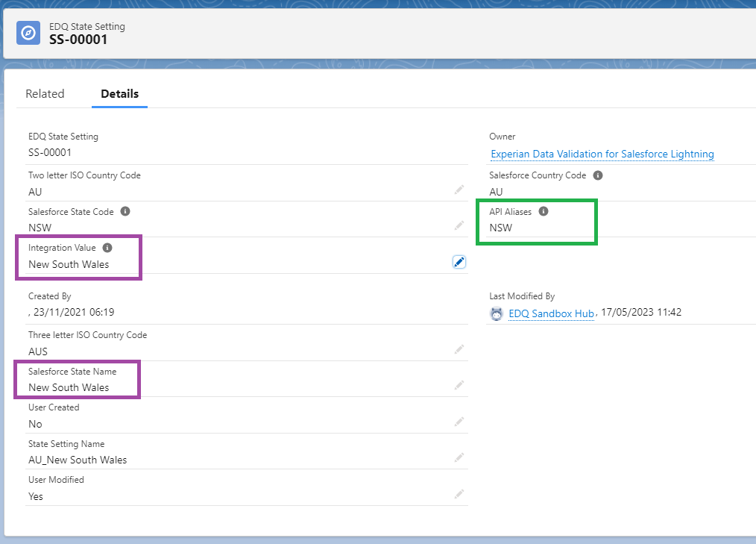The width and height of the screenshot is (756, 544).
Task: Edit the Three letter ISO Country Code
Action: [x=459, y=349]
